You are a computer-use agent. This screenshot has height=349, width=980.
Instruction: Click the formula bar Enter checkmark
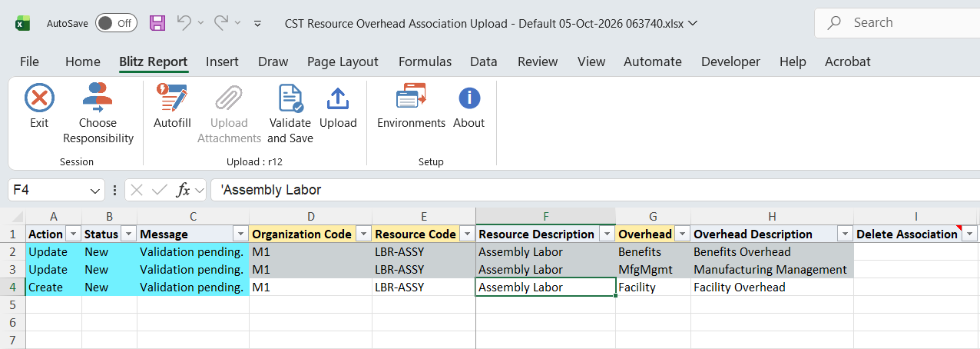pos(160,190)
